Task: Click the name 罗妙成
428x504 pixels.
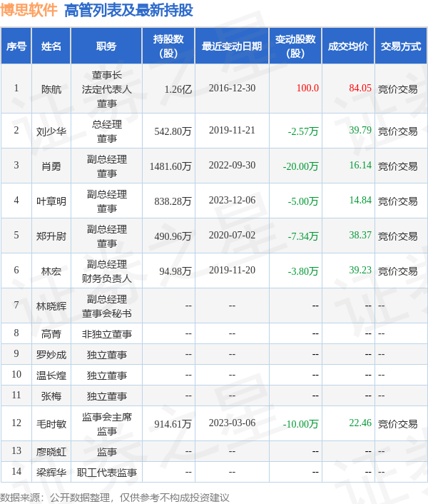Action: 51,355
